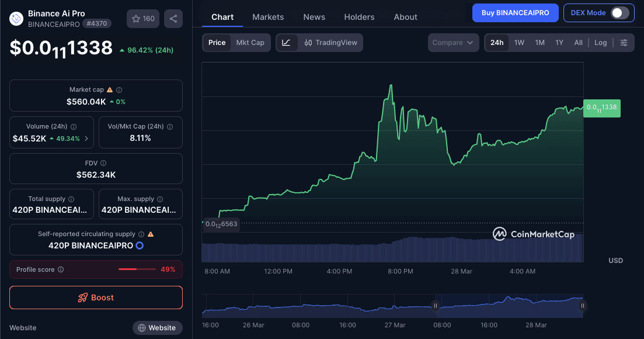The image size is (644, 339).
Task: Select the line chart icon
Action: 286,42
